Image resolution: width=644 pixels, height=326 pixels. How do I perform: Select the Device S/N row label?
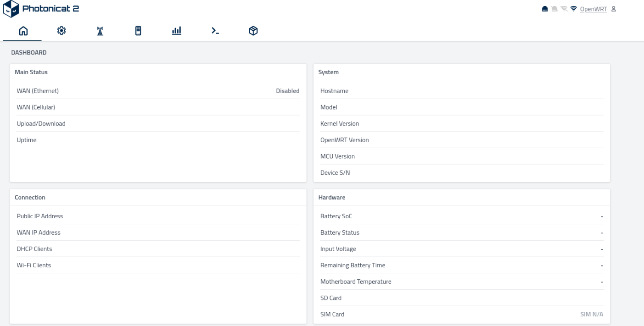pos(335,173)
